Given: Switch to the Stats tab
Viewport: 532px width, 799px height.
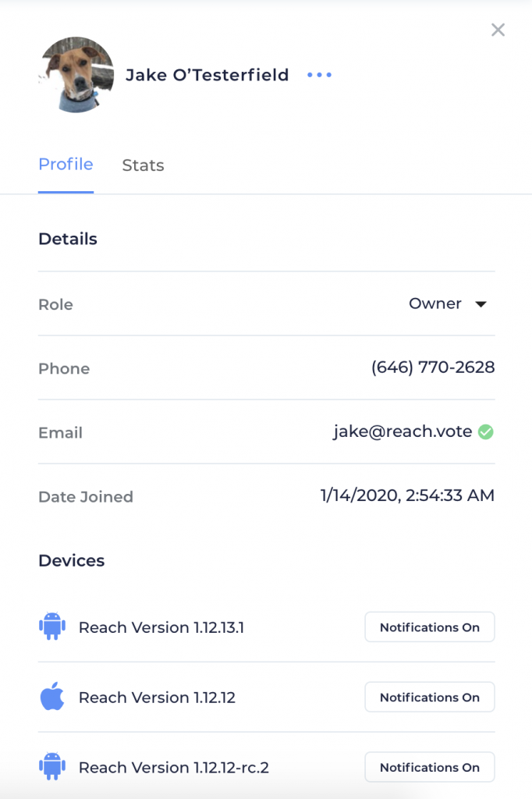Looking at the screenshot, I should tap(144, 165).
